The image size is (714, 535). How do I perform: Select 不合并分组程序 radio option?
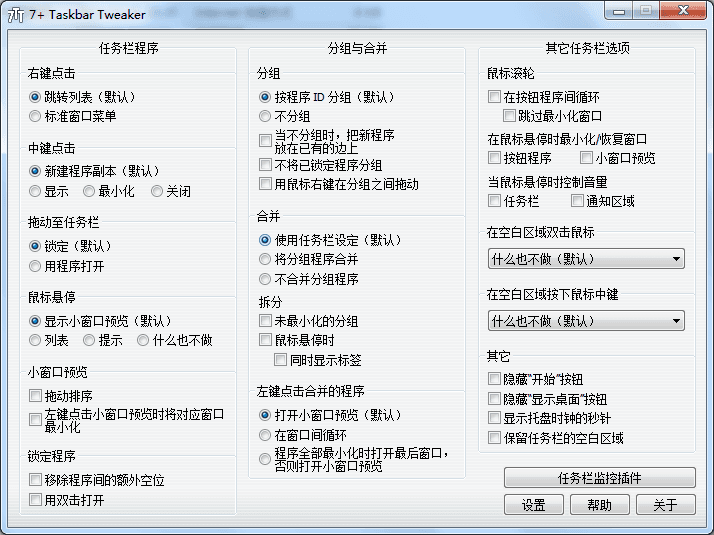(265, 279)
